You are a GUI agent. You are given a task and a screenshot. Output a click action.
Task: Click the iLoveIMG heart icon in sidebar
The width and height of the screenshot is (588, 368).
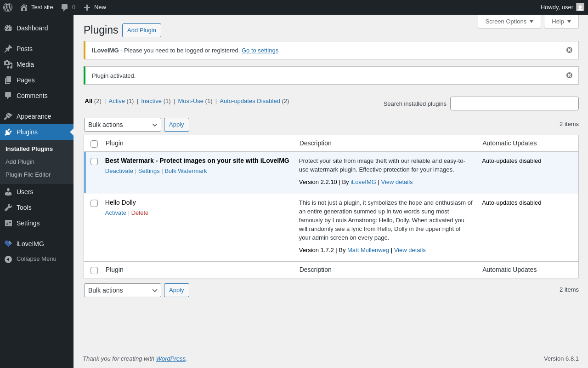tap(8, 244)
